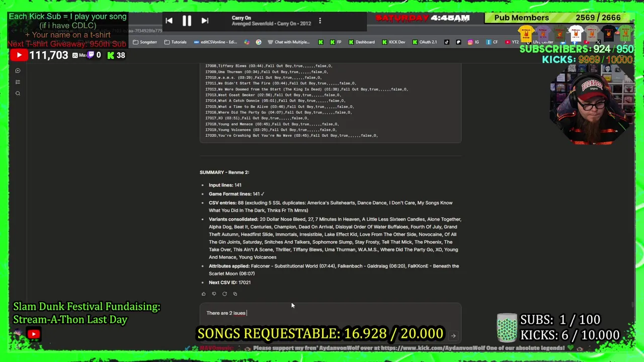Open the KICK Dev bookmark

tap(393, 42)
